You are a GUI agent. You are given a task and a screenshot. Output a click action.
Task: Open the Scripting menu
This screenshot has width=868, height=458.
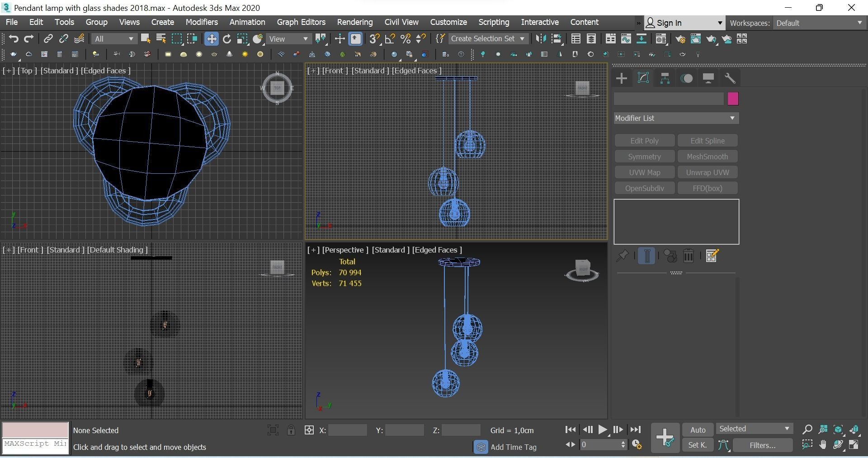tap(494, 22)
